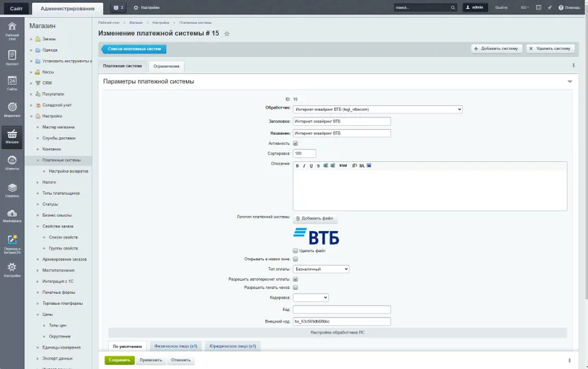Open the Клиенты sidebar section
Image resolution: width=588 pixels, height=369 pixels.
(x=12, y=163)
